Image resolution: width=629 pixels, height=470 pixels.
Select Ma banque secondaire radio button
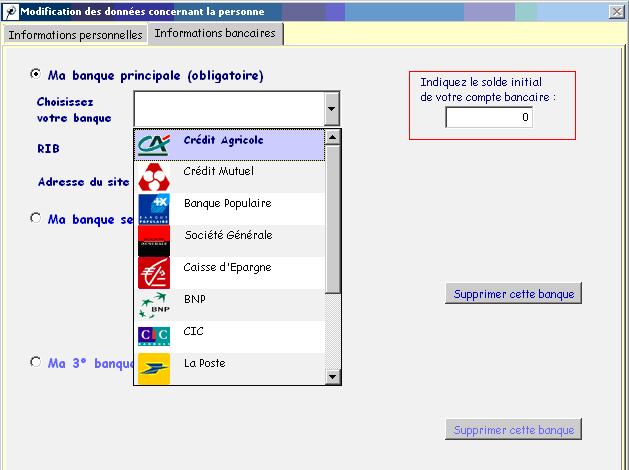pyautogui.click(x=36, y=218)
